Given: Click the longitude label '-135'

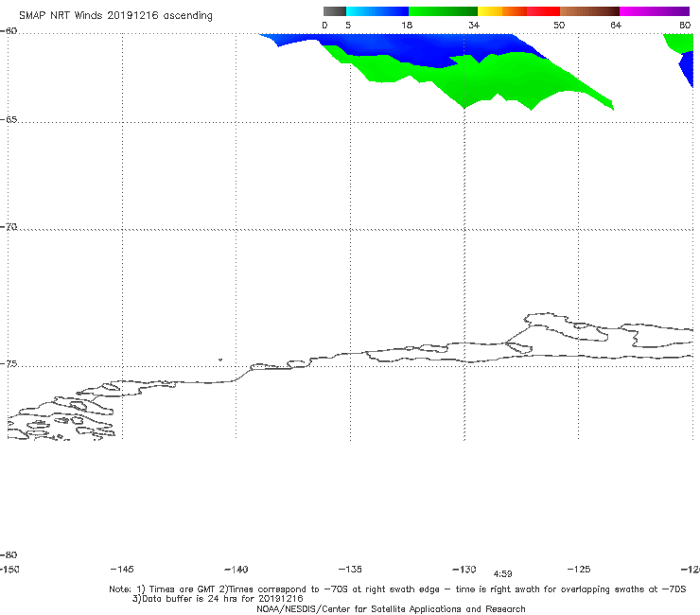Looking at the screenshot, I should (x=350, y=569).
